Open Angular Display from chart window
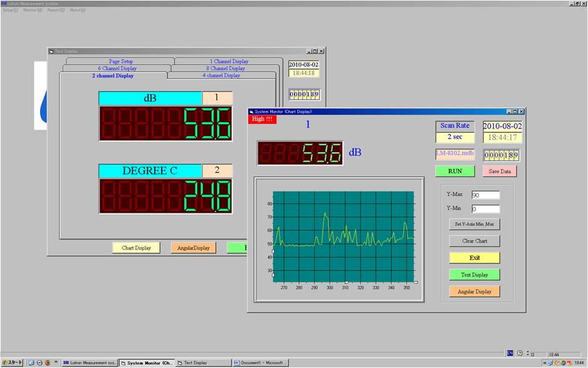Viewport: 588px width, 368px height. coord(474,291)
